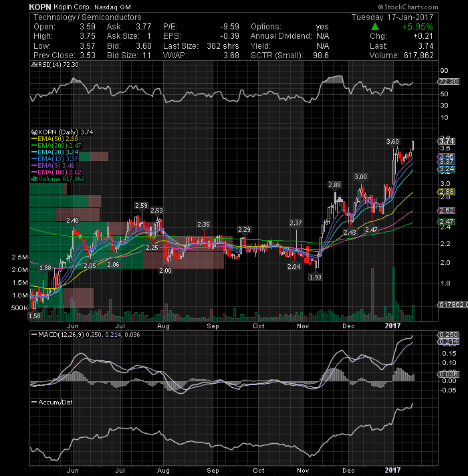Click the EMA(200) 2.47 legend entry
The width and height of the screenshot is (468, 476).
(56, 146)
